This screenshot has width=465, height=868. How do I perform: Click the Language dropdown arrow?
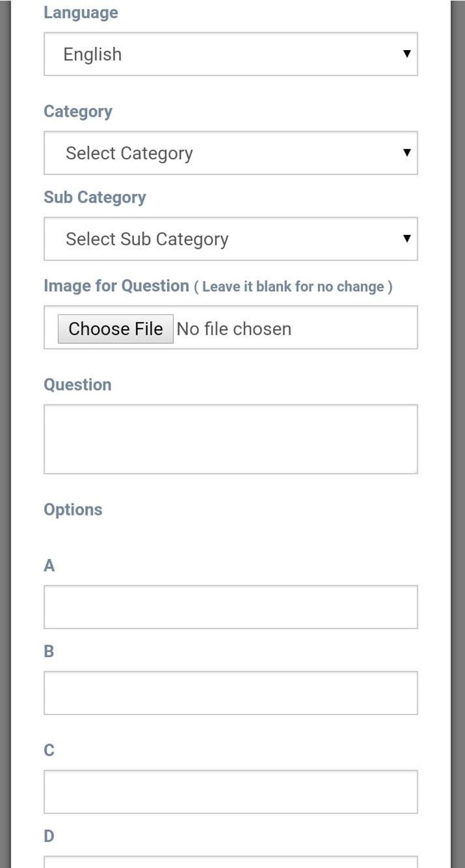coord(407,53)
